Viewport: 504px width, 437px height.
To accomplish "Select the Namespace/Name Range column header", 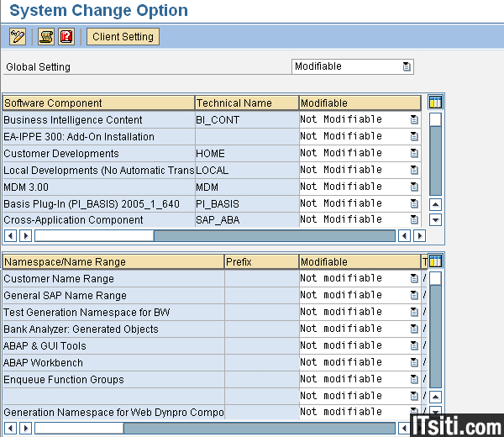I will coord(113,261).
